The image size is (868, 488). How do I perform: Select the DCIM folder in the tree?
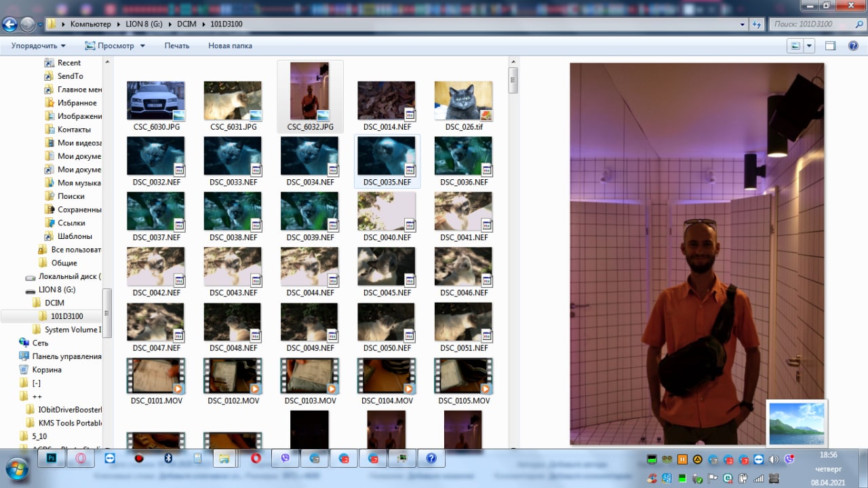pyautogui.click(x=54, y=303)
